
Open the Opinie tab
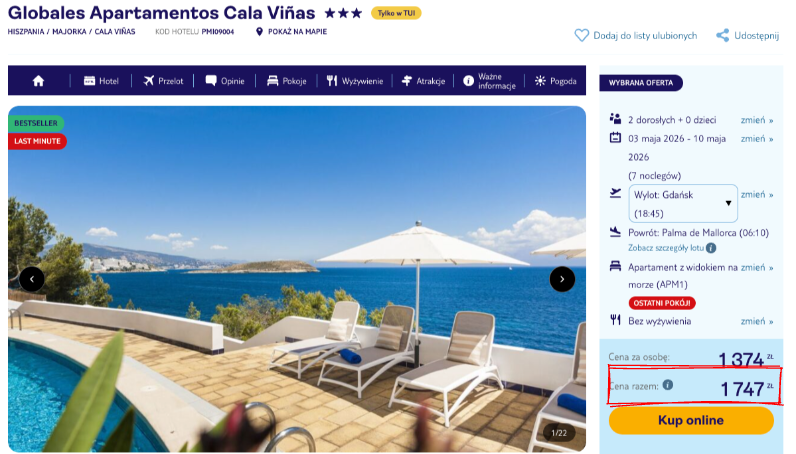coord(225,81)
